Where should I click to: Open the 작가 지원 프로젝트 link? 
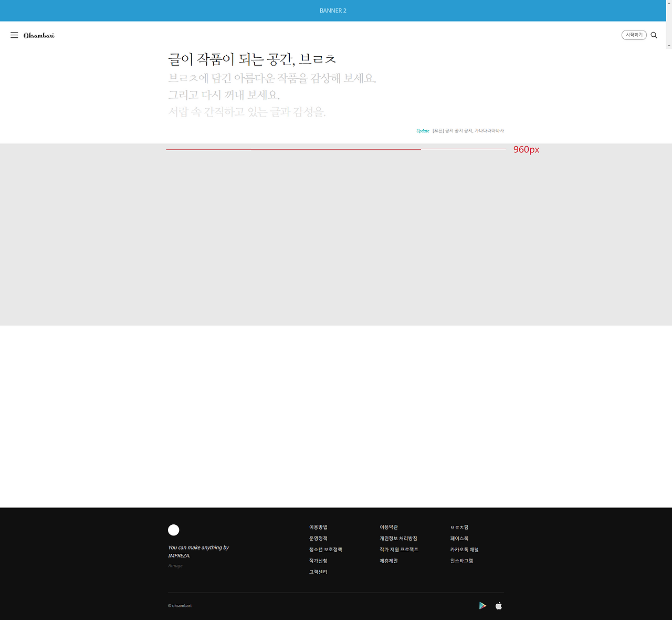tap(399, 549)
